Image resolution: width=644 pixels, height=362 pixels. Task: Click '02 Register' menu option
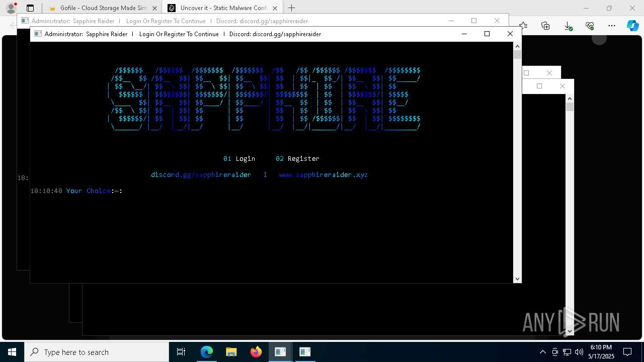tap(297, 158)
